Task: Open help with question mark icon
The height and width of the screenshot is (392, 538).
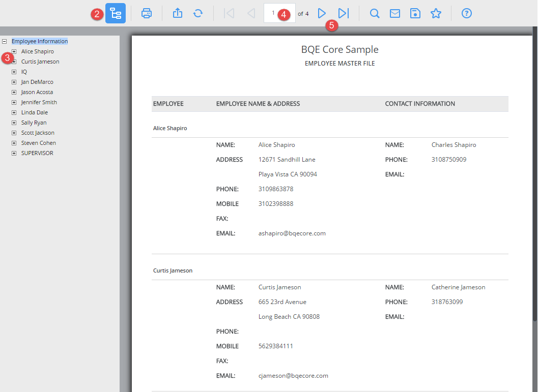Action: click(467, 13)
